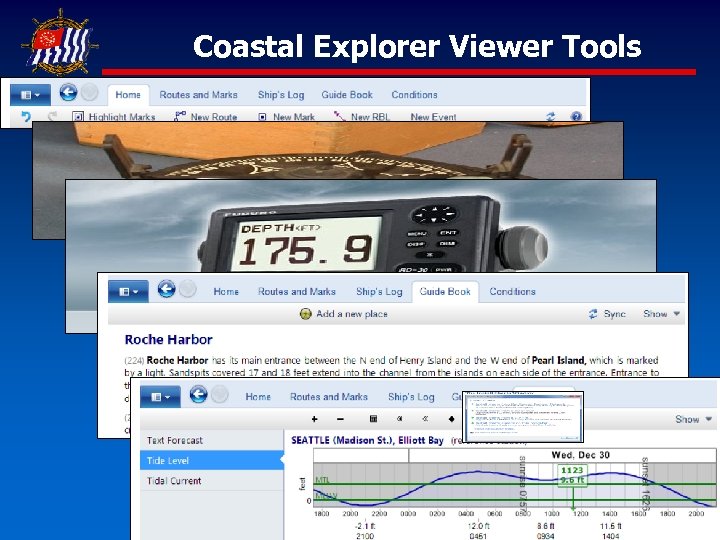Select Home tab in Conditions window
The height and width of the screenshot is (540, 720).
(x=258, y=397)
